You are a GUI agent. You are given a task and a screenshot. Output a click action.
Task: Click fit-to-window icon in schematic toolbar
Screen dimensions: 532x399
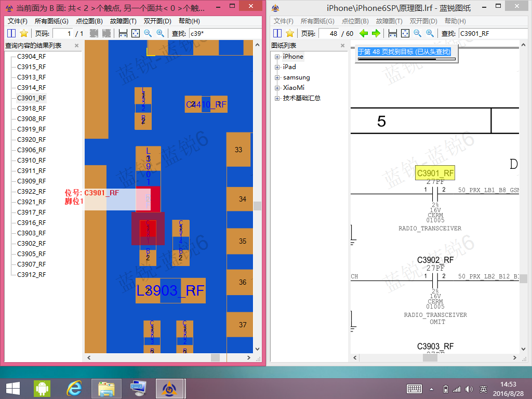(405, 33)
